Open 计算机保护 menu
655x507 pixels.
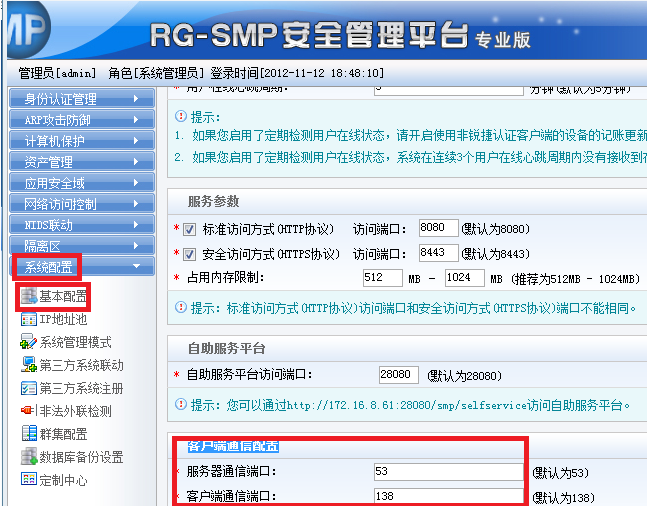82,141
